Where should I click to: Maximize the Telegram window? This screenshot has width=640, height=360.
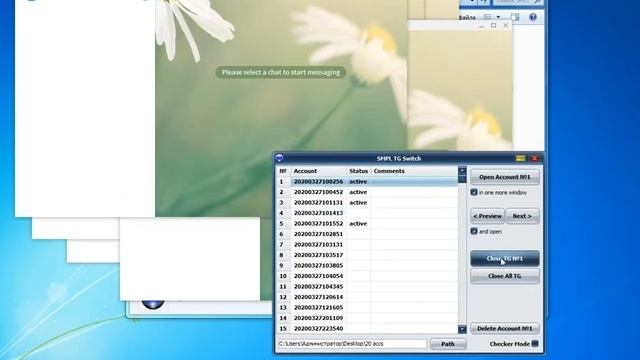coord(493,25)
